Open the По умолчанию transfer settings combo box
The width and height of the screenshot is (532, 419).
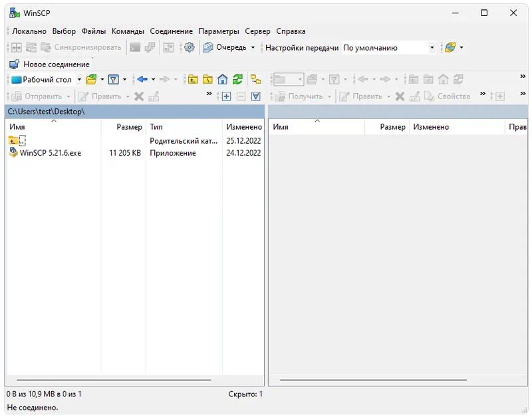(388, 48)
